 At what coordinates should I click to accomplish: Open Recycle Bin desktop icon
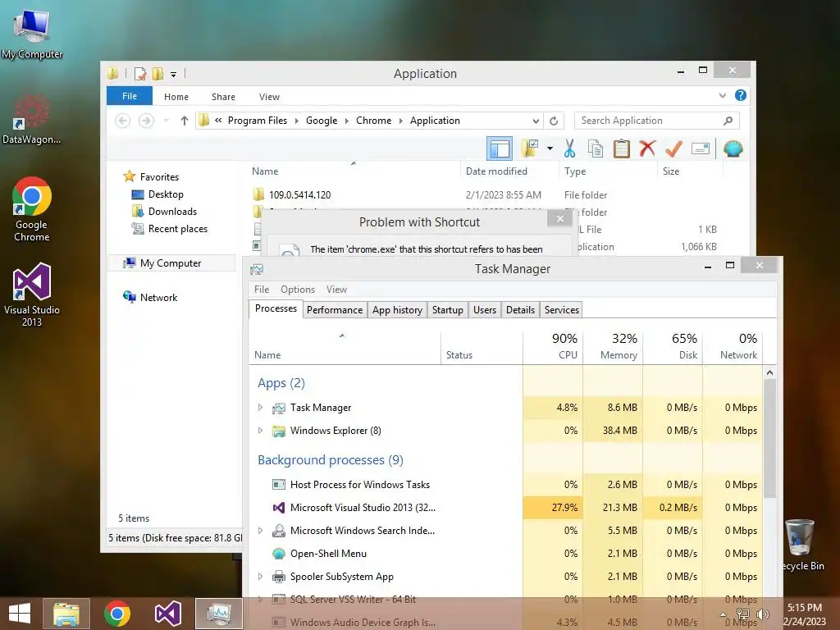tap(801, 545)
